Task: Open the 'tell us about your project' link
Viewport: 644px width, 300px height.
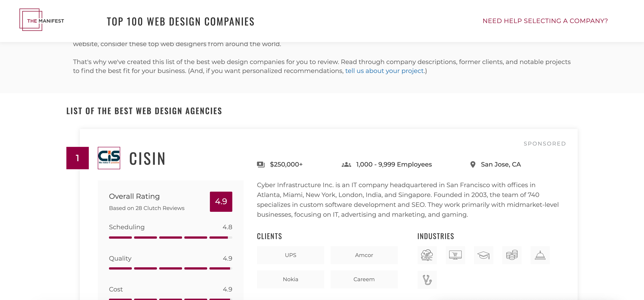Action: pos(384,71)
